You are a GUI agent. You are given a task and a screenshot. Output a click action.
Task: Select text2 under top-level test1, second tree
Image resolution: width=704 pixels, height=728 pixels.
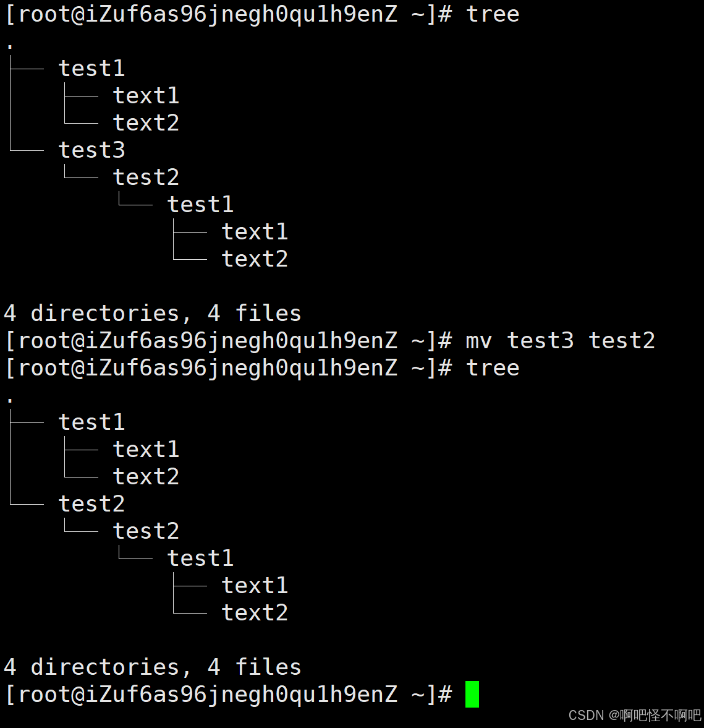click(146, 477)
